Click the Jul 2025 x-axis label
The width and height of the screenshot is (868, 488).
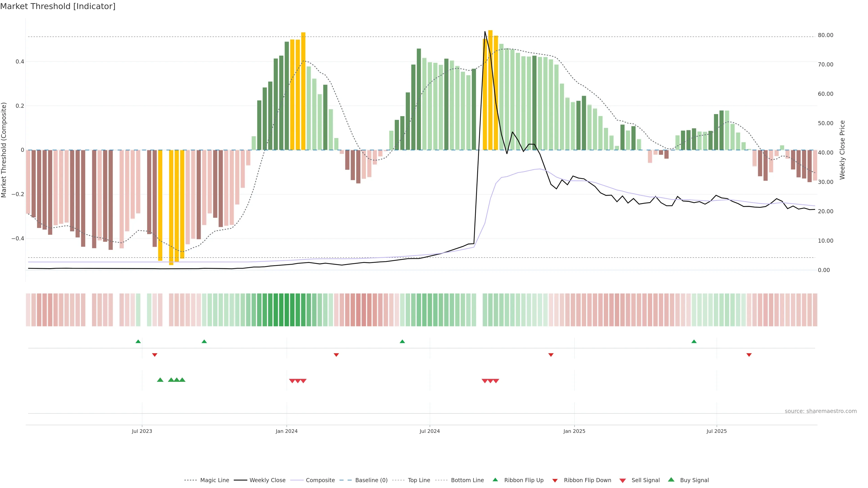click(x=716, y=431)
